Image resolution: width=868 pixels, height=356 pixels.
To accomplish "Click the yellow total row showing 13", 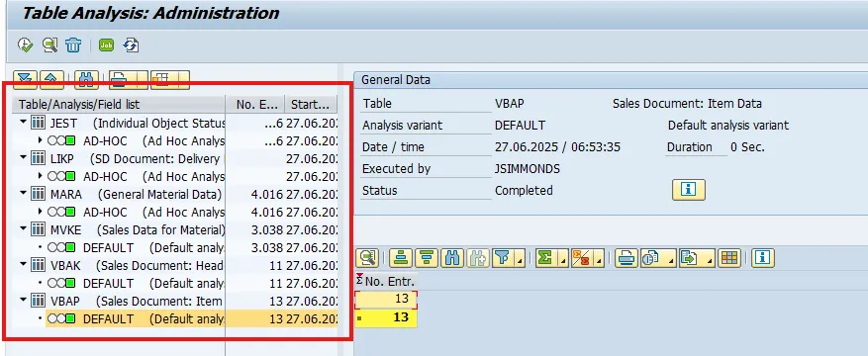I will coord(386,317).
